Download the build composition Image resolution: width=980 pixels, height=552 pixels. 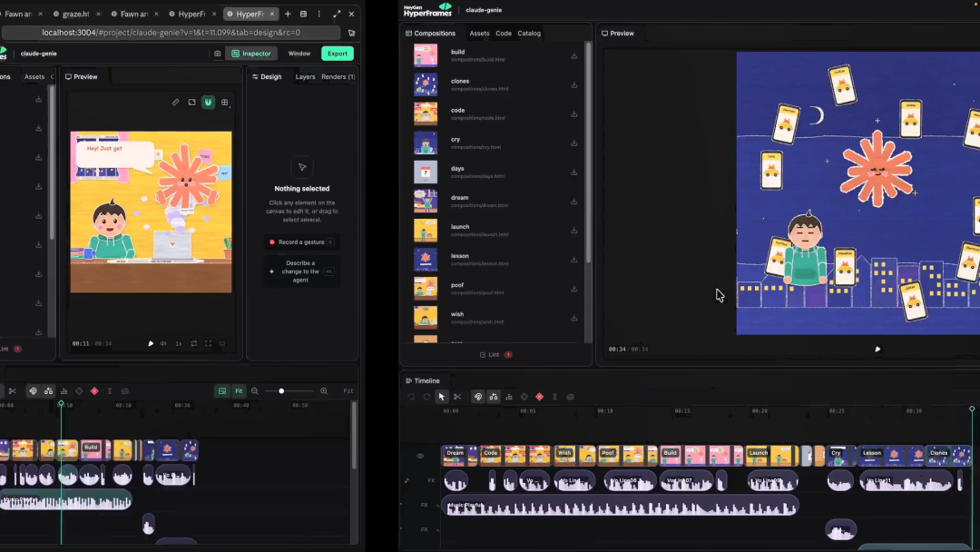click(x=573, y=55)
